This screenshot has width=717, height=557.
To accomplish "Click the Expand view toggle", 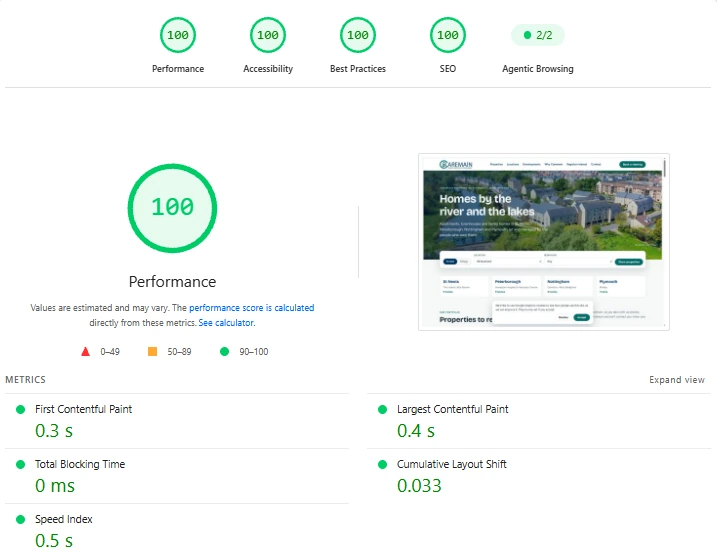I will [x=677, y=380].
